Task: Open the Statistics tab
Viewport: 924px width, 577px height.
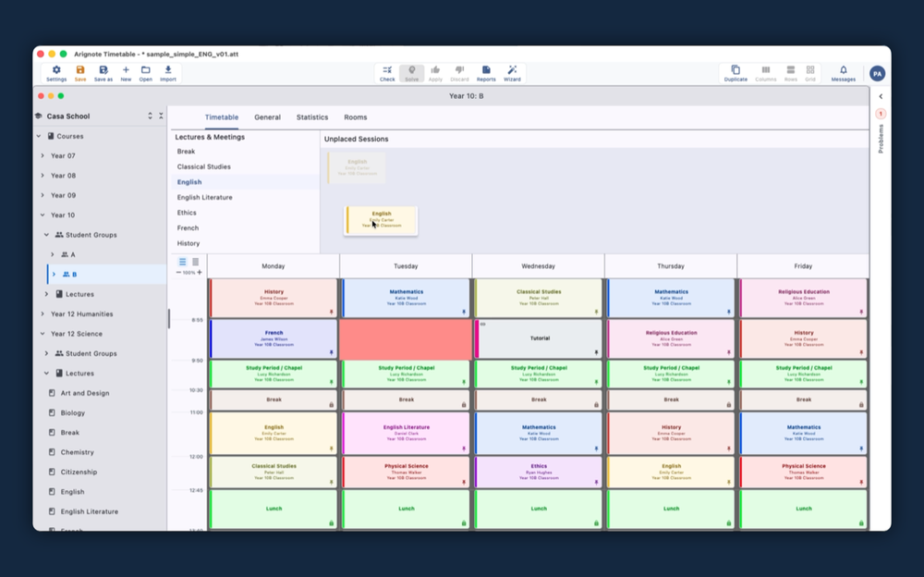Action: click(312, 117)
